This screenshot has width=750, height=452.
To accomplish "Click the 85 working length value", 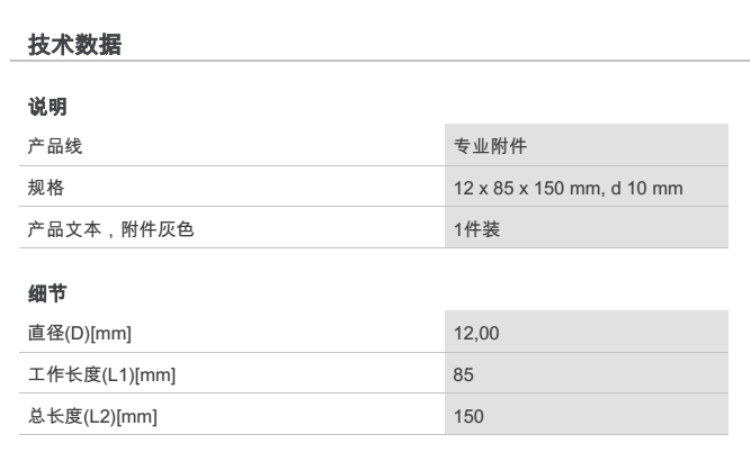I will point(464,375).
